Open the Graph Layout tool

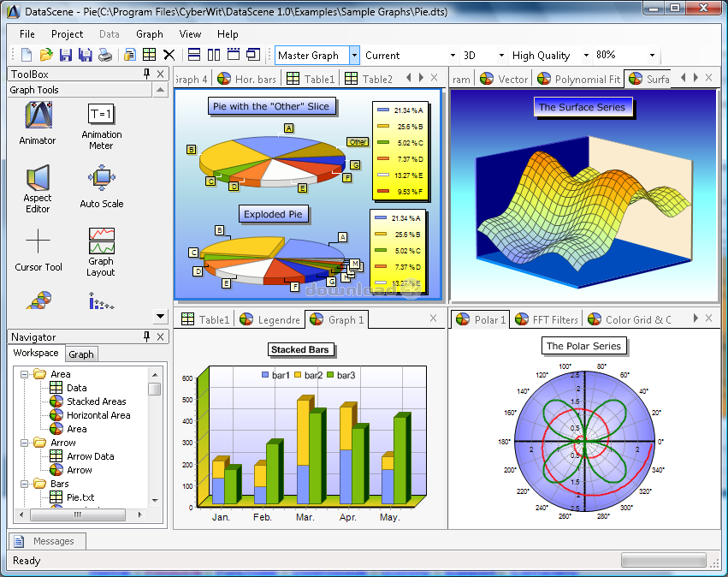[101, 249]
